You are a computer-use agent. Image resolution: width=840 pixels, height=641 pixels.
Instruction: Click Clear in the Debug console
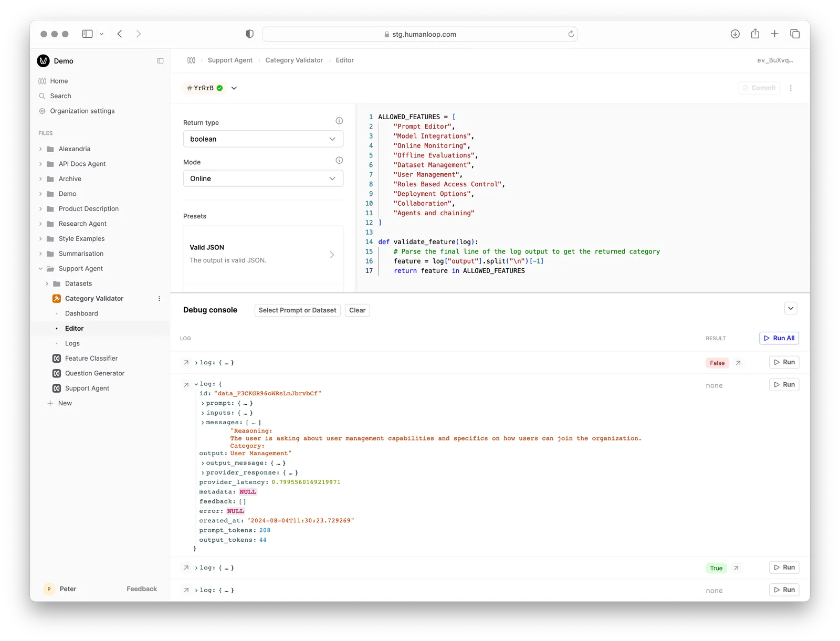point(357,310)
